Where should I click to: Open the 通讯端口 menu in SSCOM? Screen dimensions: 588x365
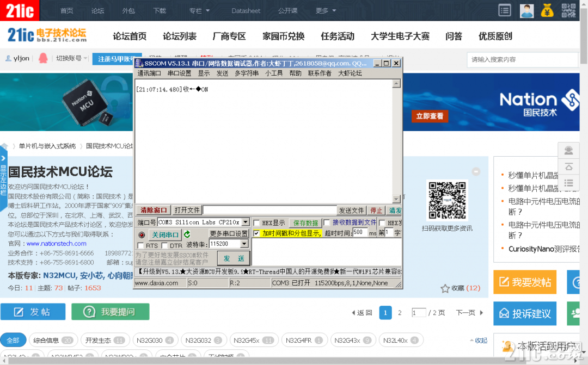point(149,73)
